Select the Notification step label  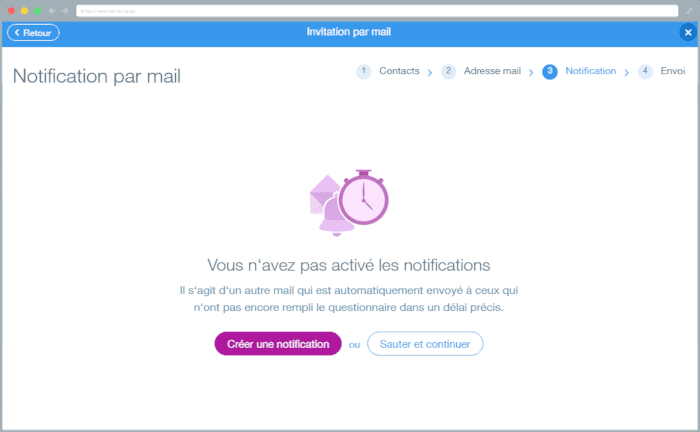(591, 71)
